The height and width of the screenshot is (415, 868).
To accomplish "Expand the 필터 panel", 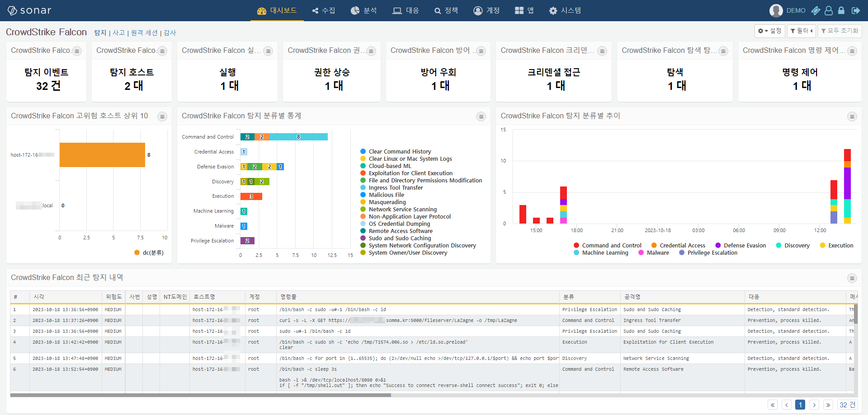I will tap(802, 31).
